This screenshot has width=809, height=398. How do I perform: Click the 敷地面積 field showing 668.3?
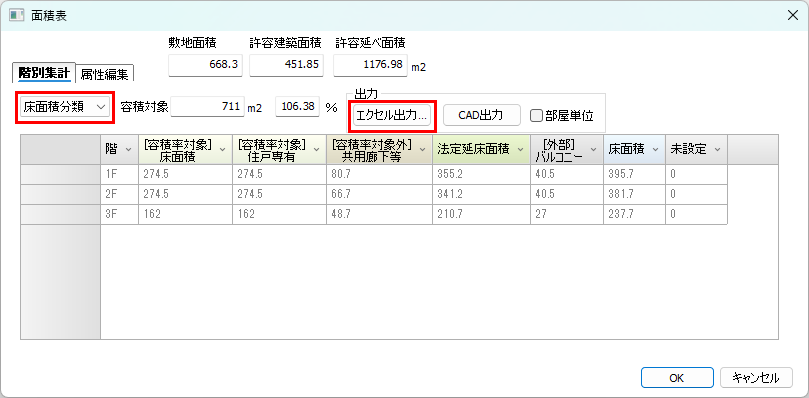[205, 66]
